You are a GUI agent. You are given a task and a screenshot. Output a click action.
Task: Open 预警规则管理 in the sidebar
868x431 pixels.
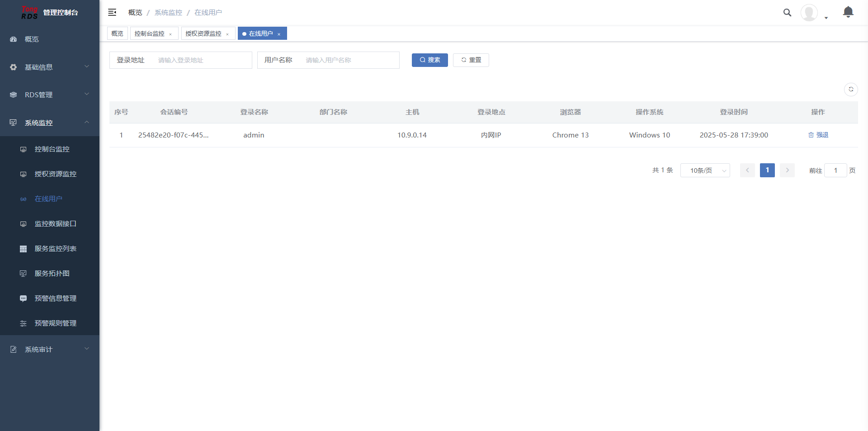coord(50,323)
